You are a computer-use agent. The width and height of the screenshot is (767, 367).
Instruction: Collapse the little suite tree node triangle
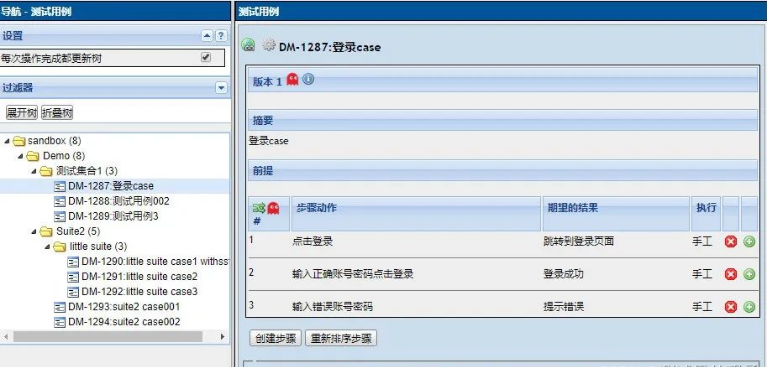(x=47, y=247)
